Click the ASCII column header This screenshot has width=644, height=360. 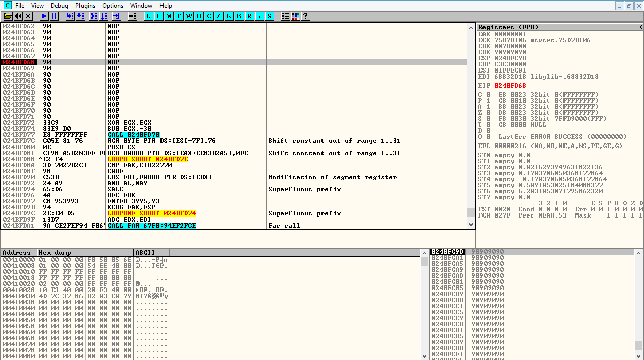pyautogui.click(x=151, y=253)
